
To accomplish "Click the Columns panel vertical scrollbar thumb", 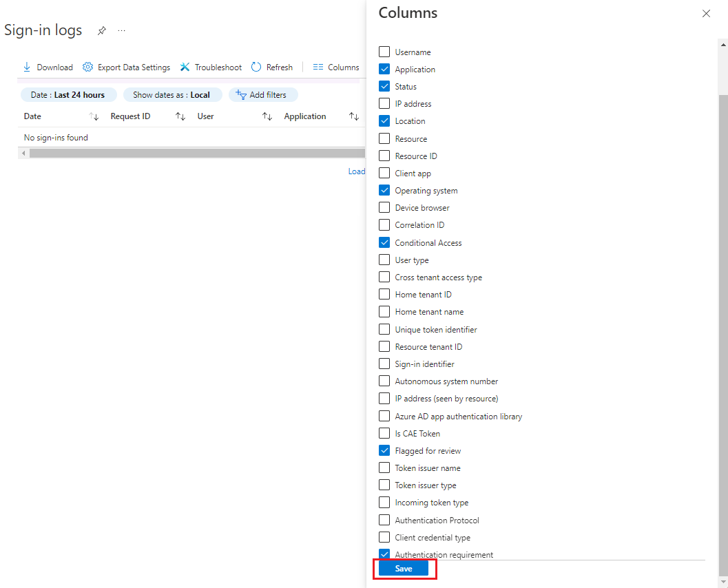I will (x=723, y=334).
